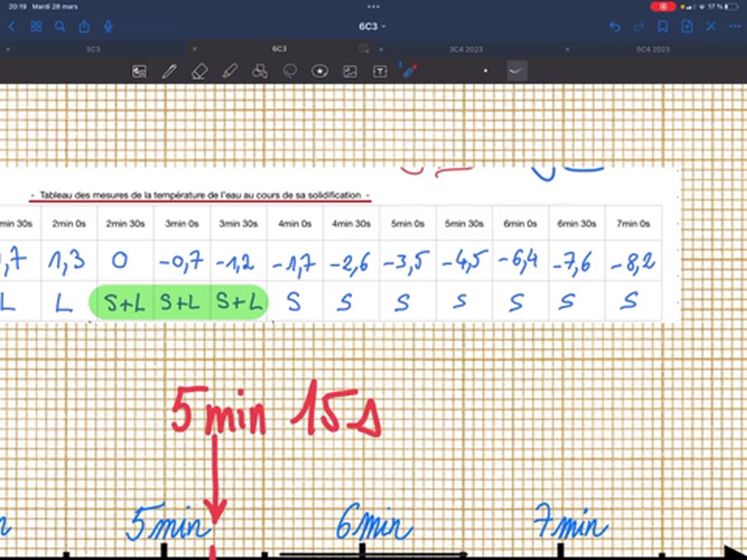Expand the 6C3 document title dropdown
The width and height of the screenshot is (747, 560).
tap(373, 26)
